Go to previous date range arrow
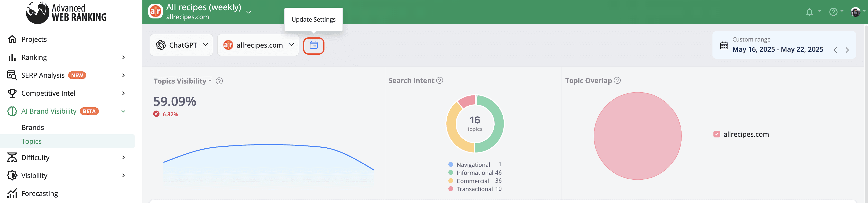The image size is (868, 203). pos(835,50)
